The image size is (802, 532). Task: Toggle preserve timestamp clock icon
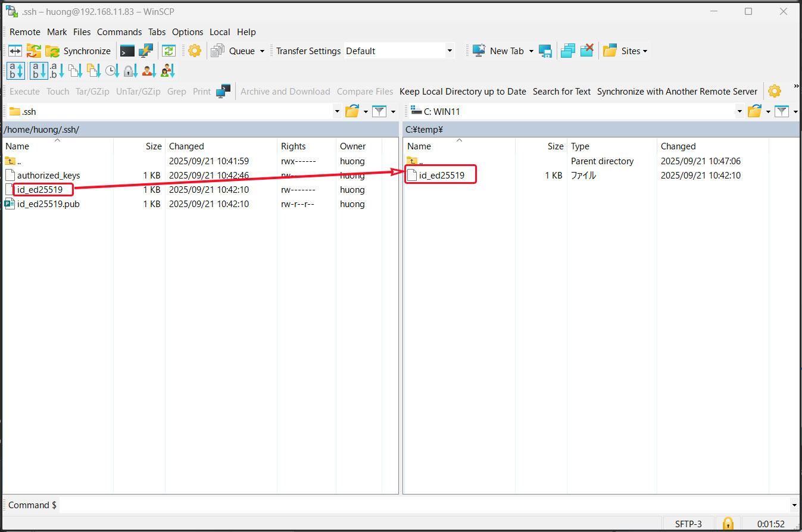111,71
